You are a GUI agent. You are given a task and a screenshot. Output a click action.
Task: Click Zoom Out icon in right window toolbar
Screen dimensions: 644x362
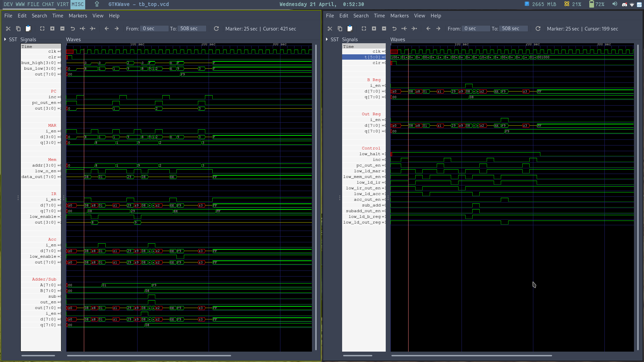click(384, 29)
